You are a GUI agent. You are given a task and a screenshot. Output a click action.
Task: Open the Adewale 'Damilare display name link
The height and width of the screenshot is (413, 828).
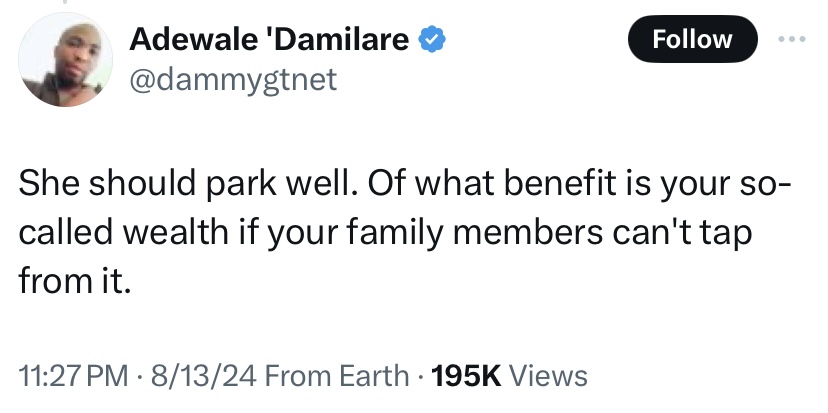269,40
